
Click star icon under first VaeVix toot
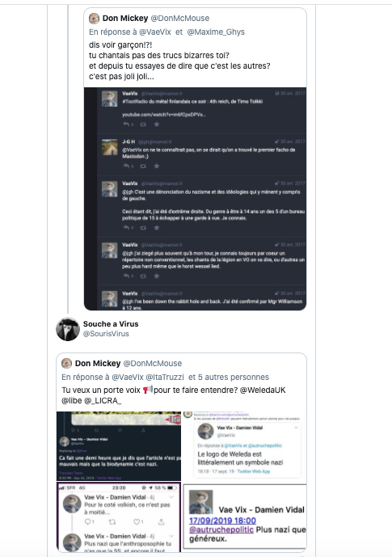[157, 124]
